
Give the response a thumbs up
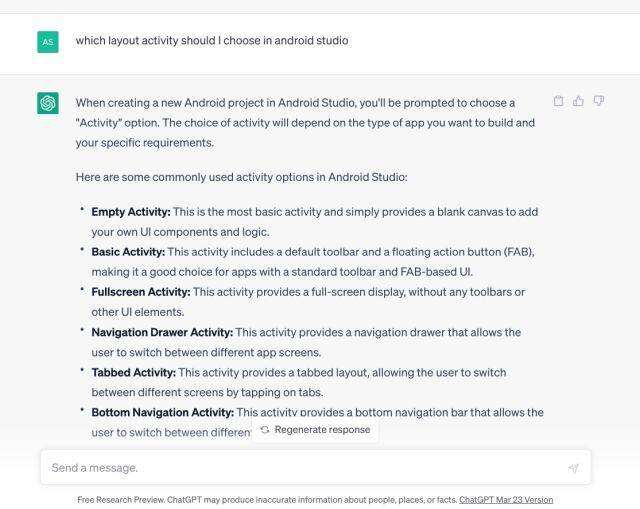point(578,101)
